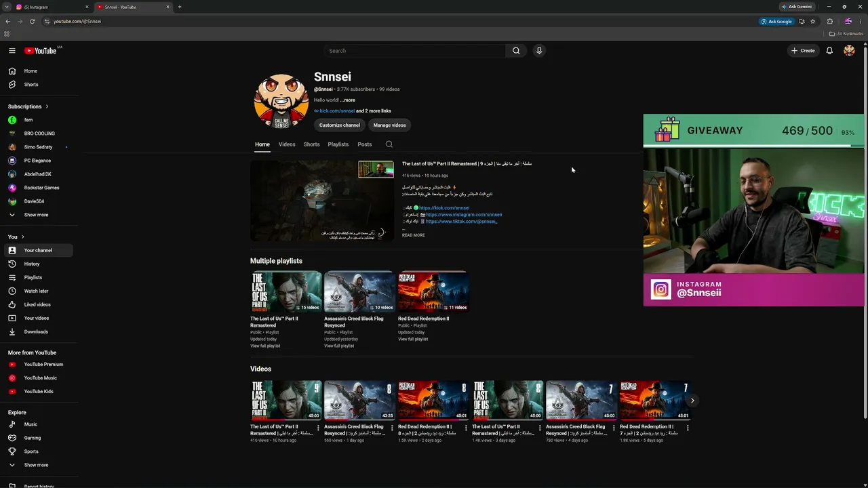Open the YouTube hamburger guide menu
The image size is (868, 488).
pos(12,51)
